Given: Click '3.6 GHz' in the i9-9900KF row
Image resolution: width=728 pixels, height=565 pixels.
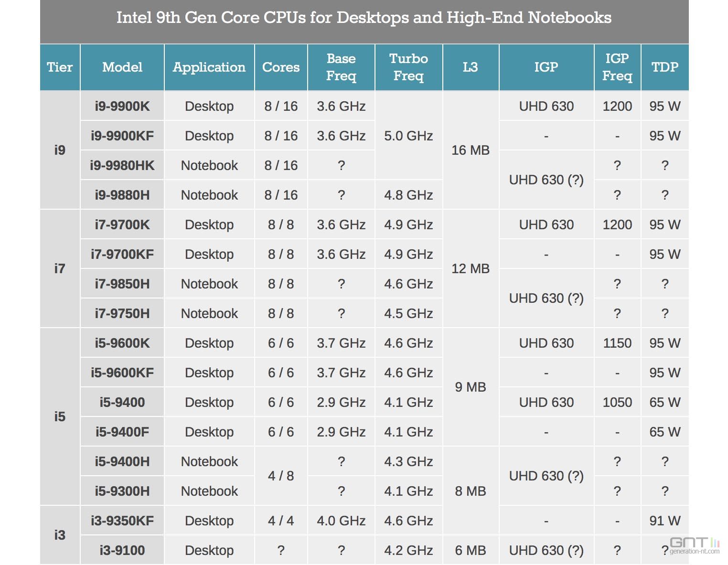Looking at the screenshot, I should (341, 136).
